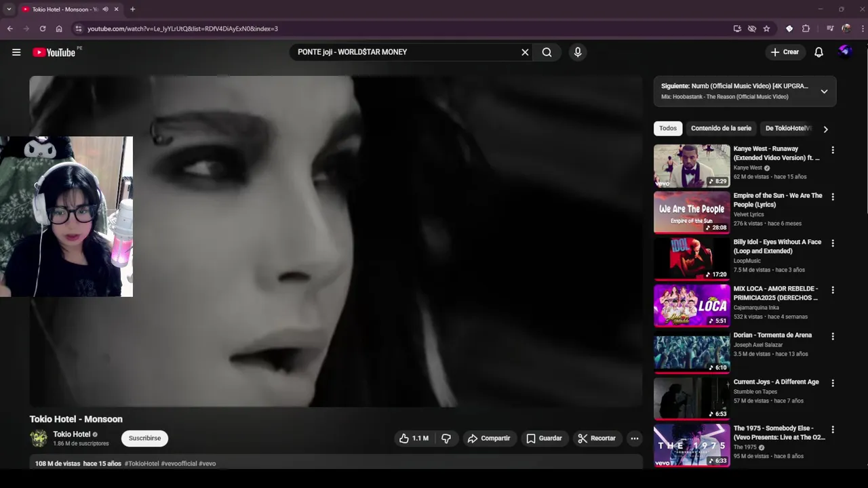Image resolution: width=868 pixels, height=488 pixels.
Task: Open options for Dorian Tormenta de Arena
Action: [x=833, y=337]
